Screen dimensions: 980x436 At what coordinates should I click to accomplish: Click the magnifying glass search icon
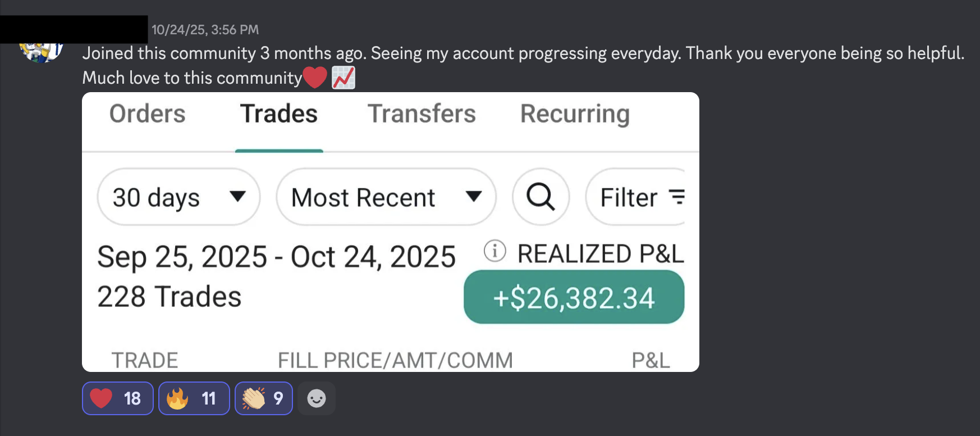click(x=541, y=197)
